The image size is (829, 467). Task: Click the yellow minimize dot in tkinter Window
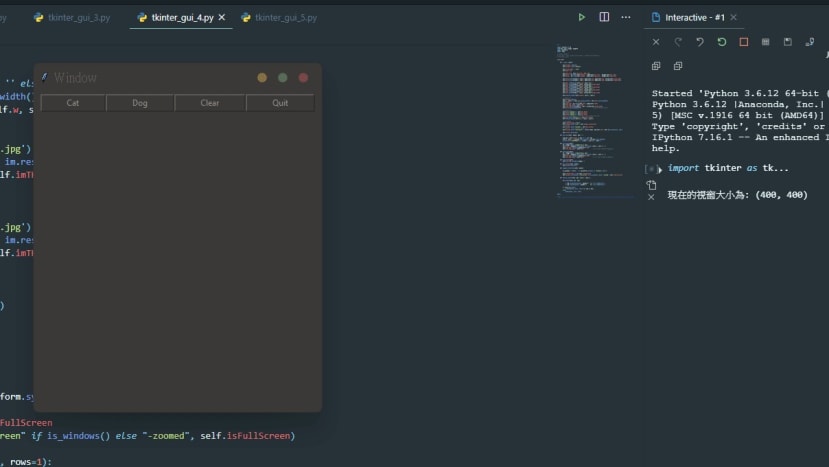click(262, 78)
